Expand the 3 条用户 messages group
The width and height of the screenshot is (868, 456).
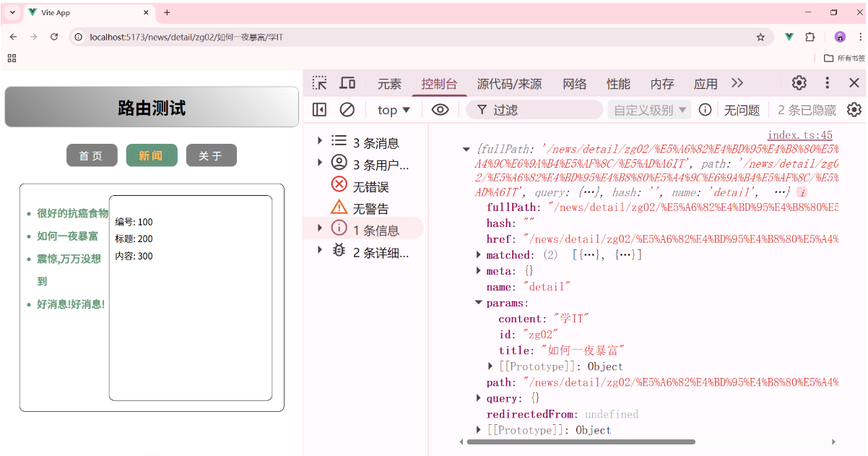[320, 162]
